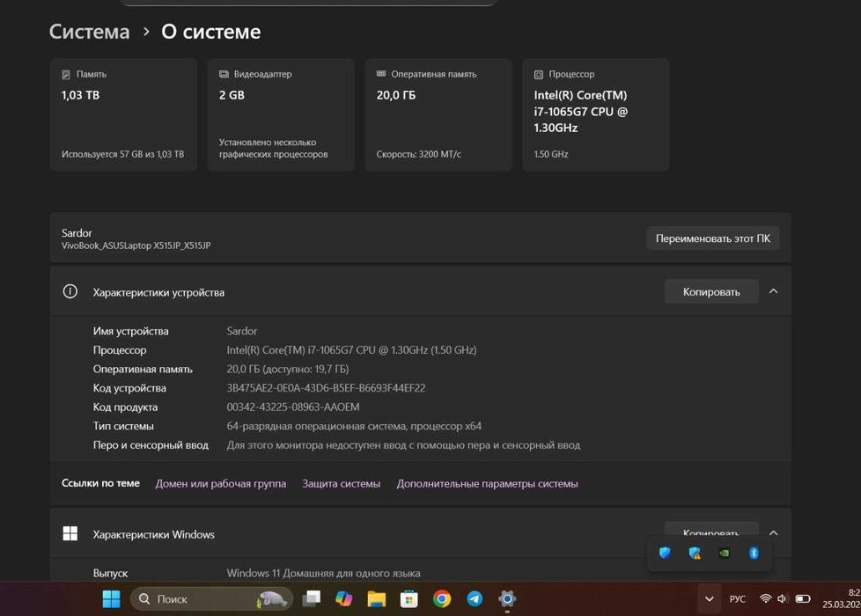Open the NVIDIA tray icon

pos(725,553)
